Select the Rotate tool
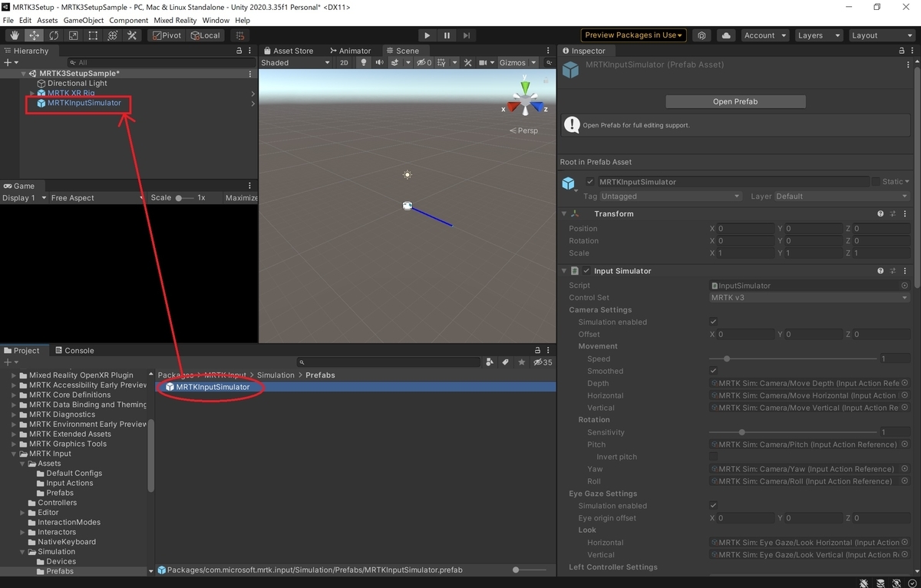Image resolution: width=921 pixels, height=588 pixels. pyautogui.click(x=54, y=35)
